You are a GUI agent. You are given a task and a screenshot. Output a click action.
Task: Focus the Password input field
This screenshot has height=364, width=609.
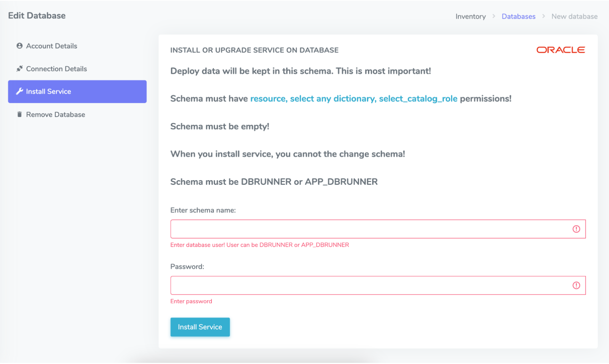(369, 286)
